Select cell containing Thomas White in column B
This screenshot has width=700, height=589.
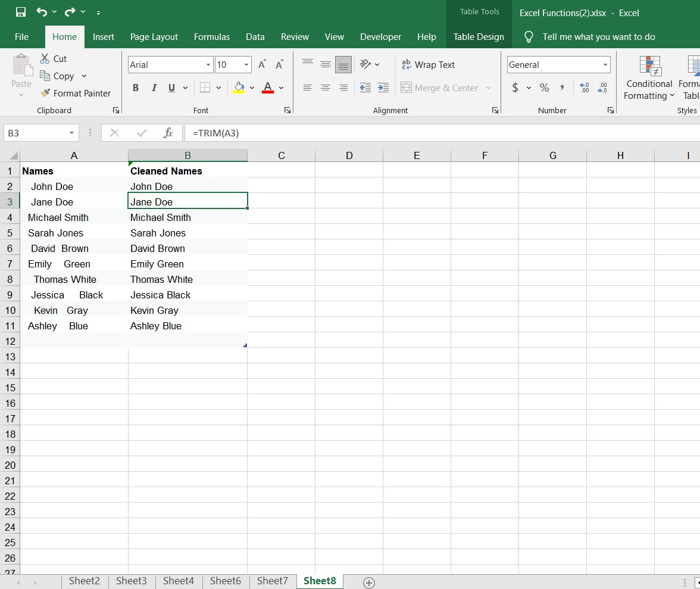187,279
